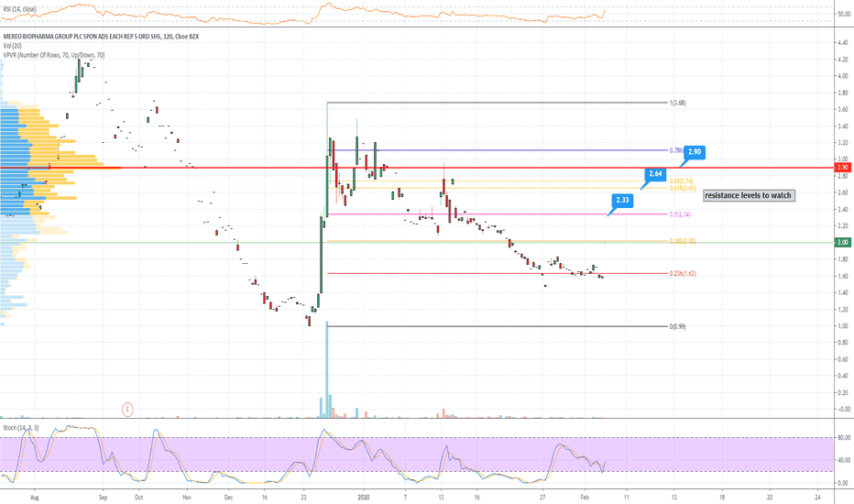Click the Fibonacci 0.236(1.63) level label
854x504 pixels.
point(683,273)
